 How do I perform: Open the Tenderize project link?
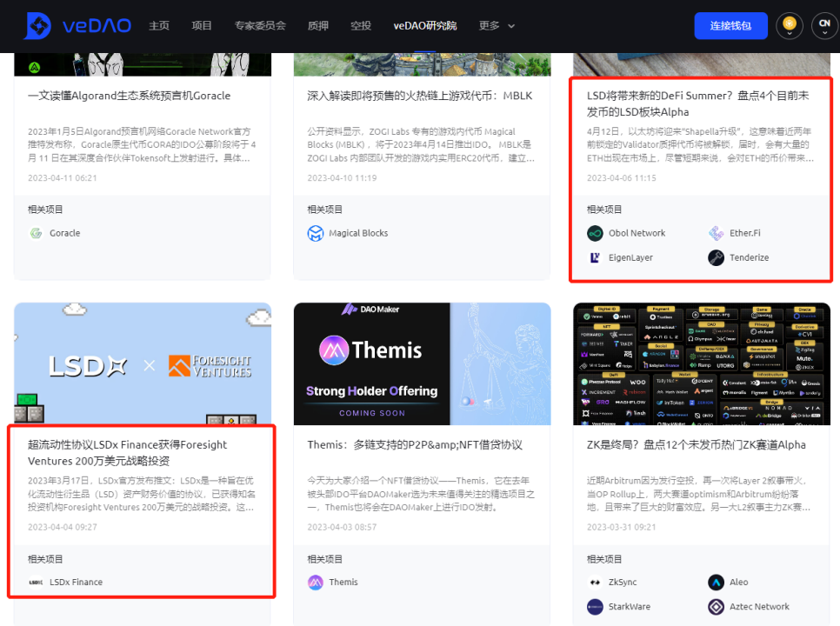[x=749, y=257]
